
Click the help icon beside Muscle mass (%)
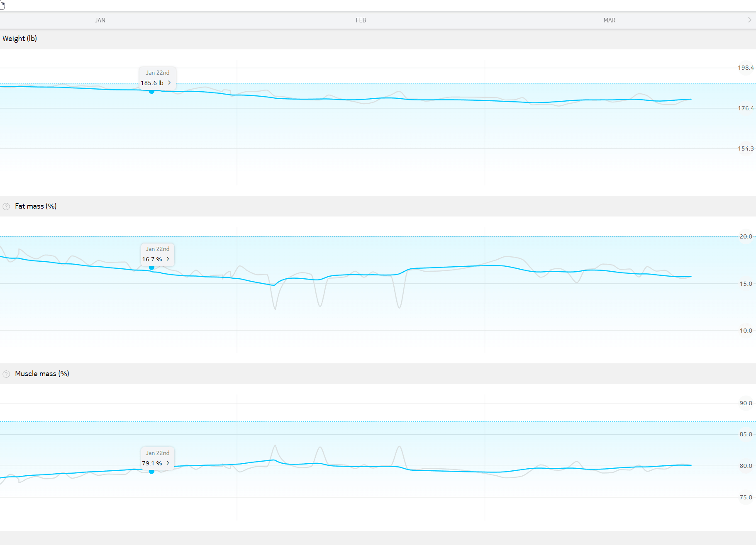coord(6,374)
